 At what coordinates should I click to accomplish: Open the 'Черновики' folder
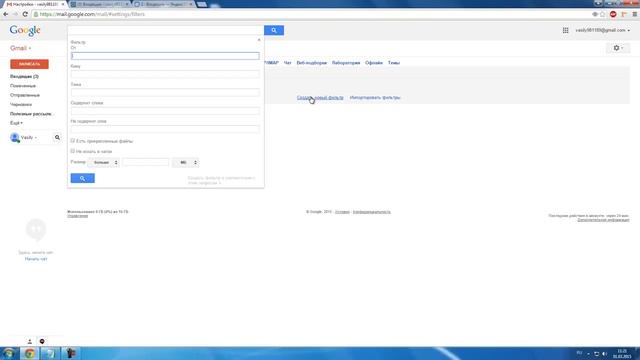[x=21, y=104]
